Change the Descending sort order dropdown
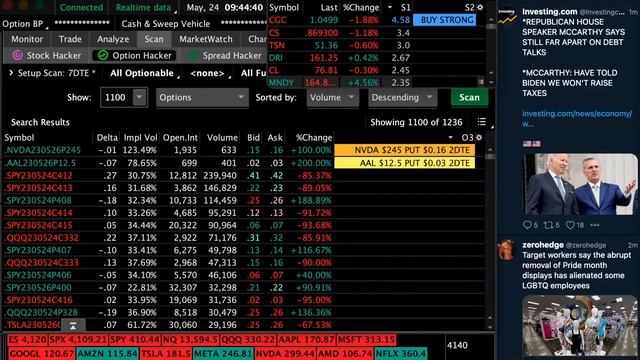 click(x=402, y=98)
